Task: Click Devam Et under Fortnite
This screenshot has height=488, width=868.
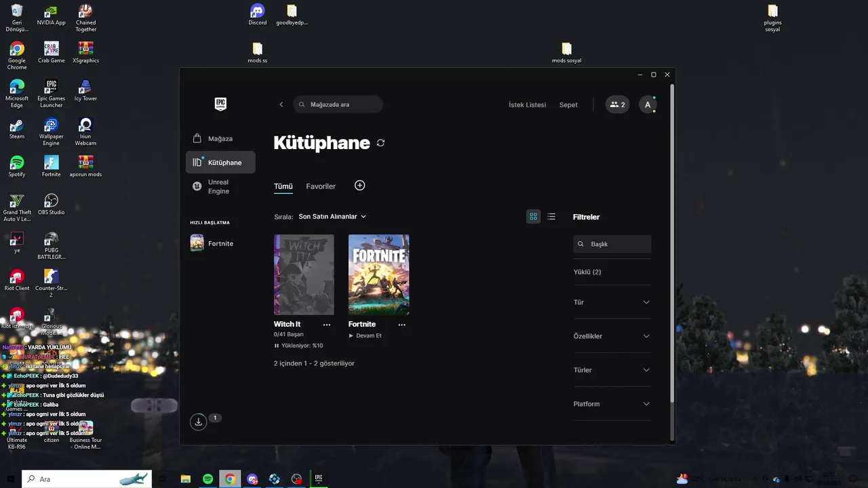Action: coord(365,335)
